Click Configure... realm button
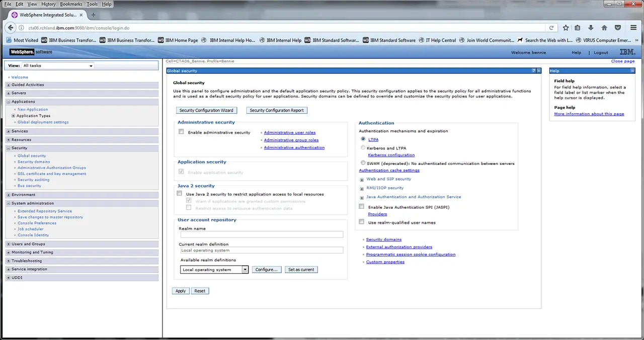The height and width of the screenshot is (340, 644). click(266, 270)
